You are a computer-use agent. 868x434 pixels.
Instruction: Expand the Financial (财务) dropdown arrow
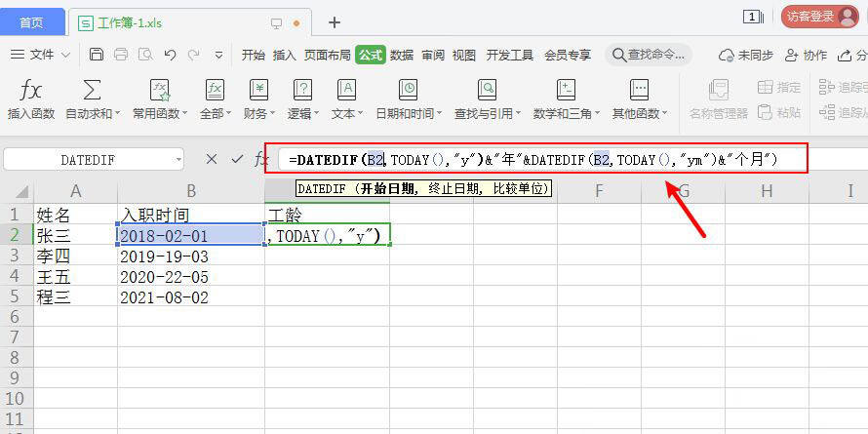(272, 114)
